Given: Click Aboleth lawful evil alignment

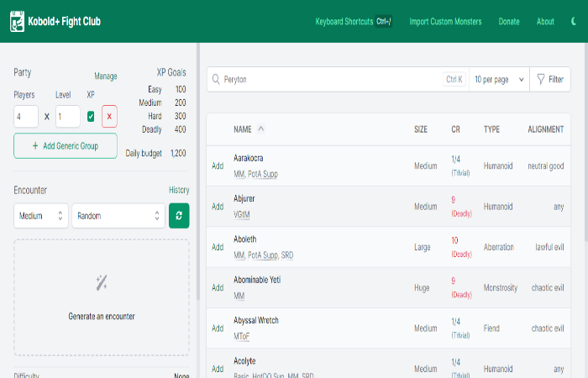Looking at the screenshot, I should [549, 247].
